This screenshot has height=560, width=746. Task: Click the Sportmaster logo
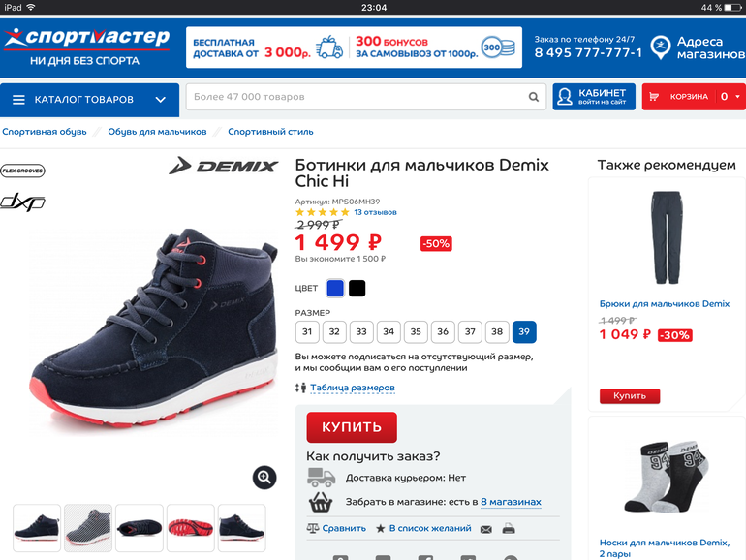[x=87, y=47]
